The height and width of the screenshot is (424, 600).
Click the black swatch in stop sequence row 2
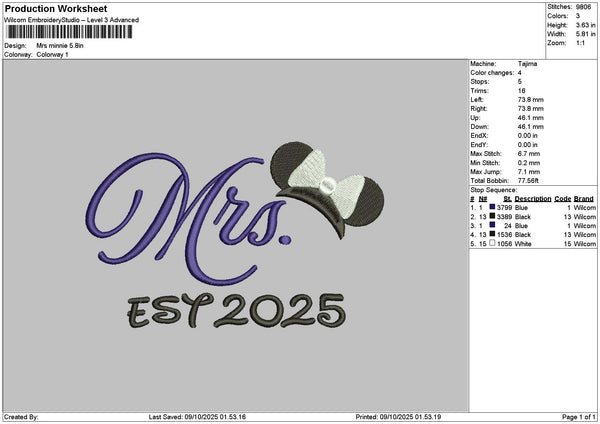tap(492, 216)
